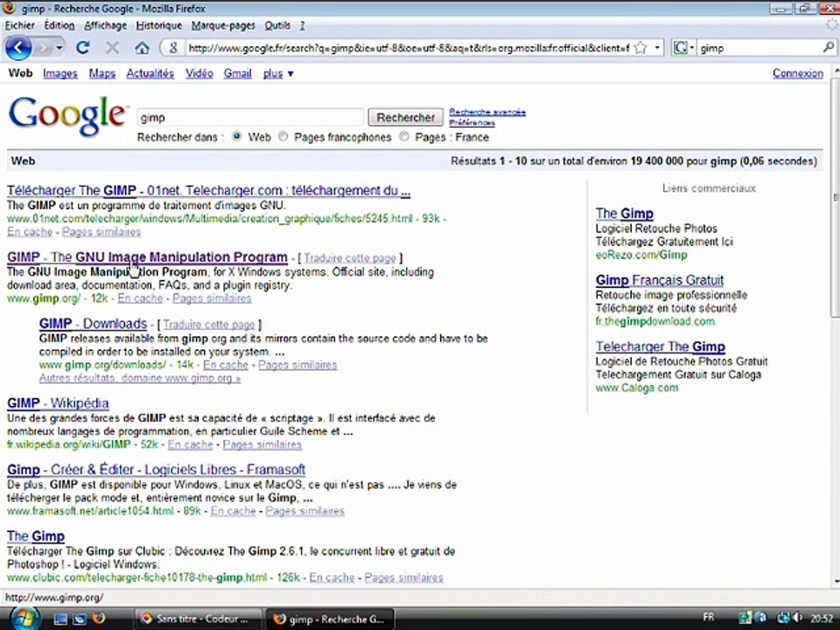Viewport: 840px width, 630px height.
Task: Open the Gimp Framasoft result
Action: point(157,469)
